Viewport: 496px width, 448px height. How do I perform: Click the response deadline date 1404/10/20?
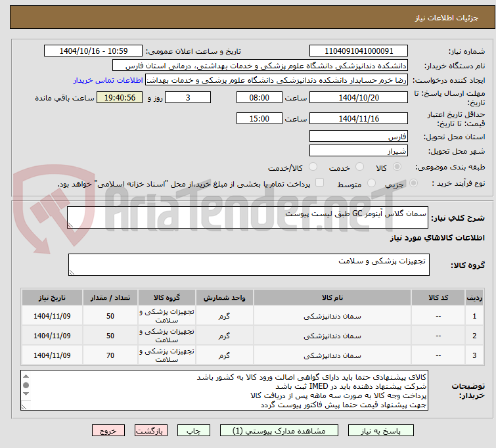(359, 97)
